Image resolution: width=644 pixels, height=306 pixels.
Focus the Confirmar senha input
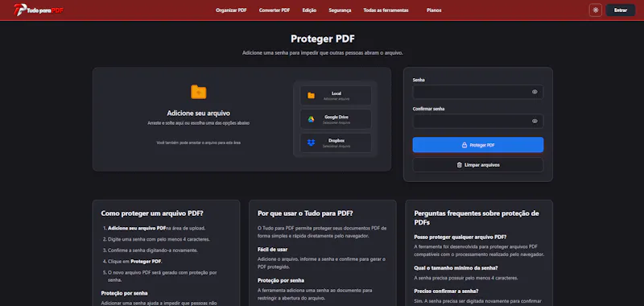[477, 121]
